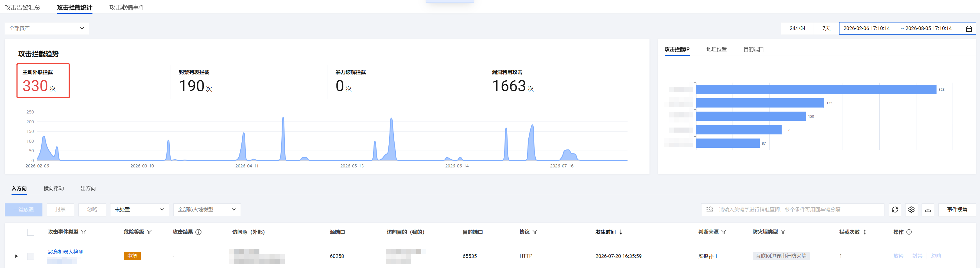Click 封禁 in the row actions
Screen dimensions: 980x268
[917, 256]
